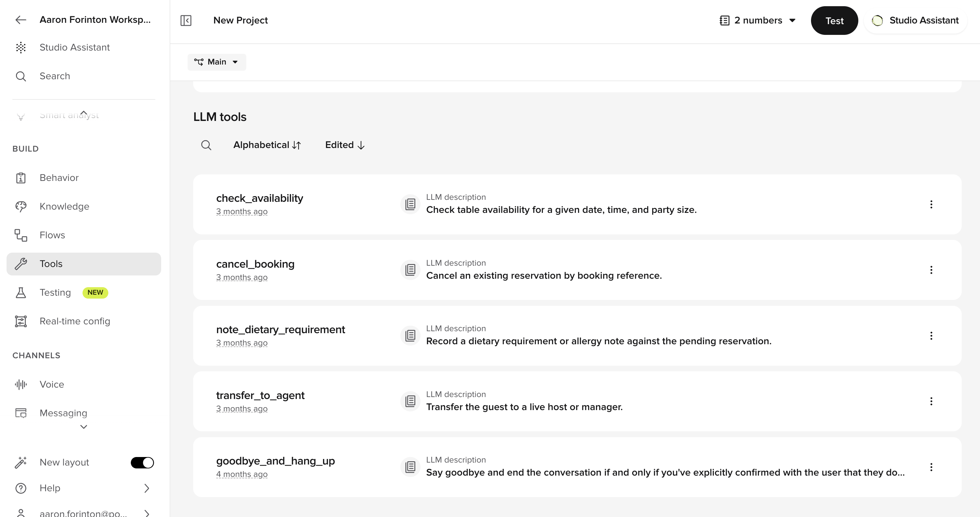Open the cancel_booking tool

coord(255,264)
